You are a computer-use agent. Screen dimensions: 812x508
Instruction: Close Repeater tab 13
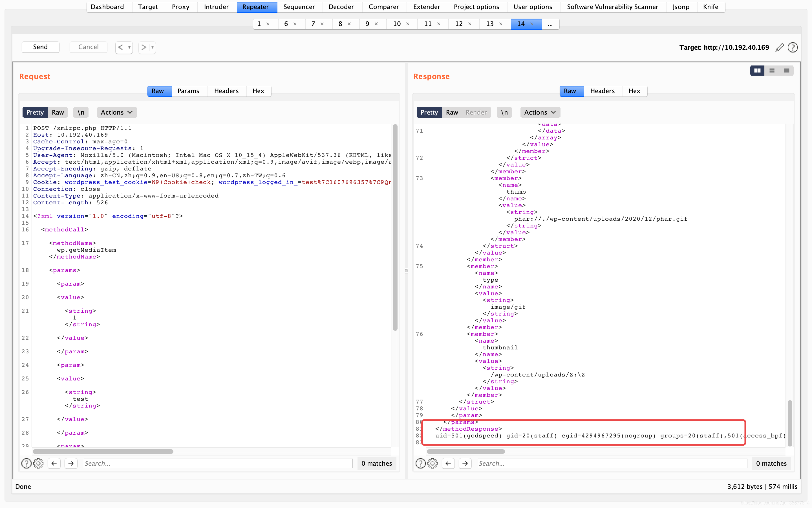tap(501, 24)
